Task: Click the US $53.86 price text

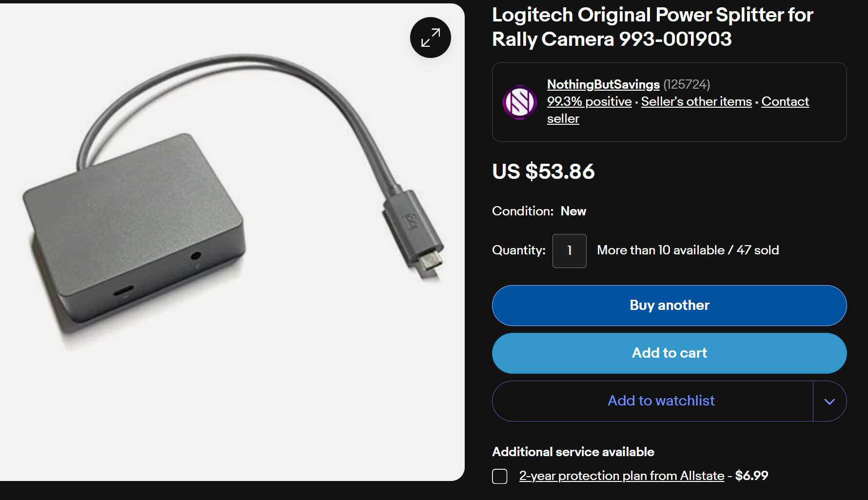Action: 543,172
